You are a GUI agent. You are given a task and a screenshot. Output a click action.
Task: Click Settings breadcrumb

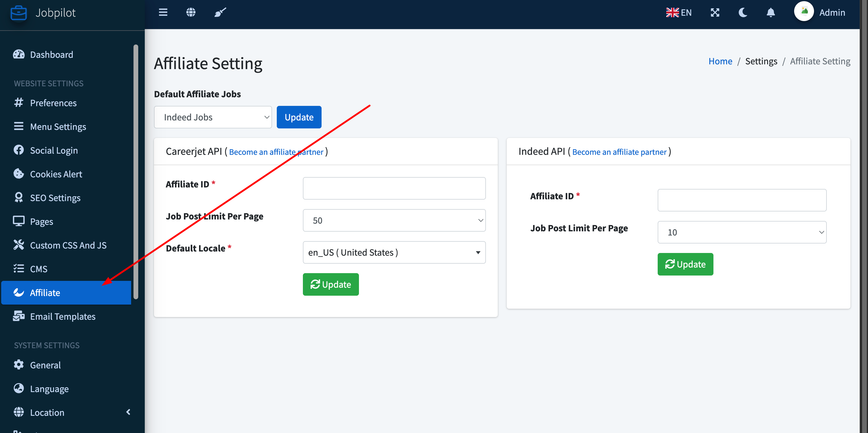coord(761,61)
